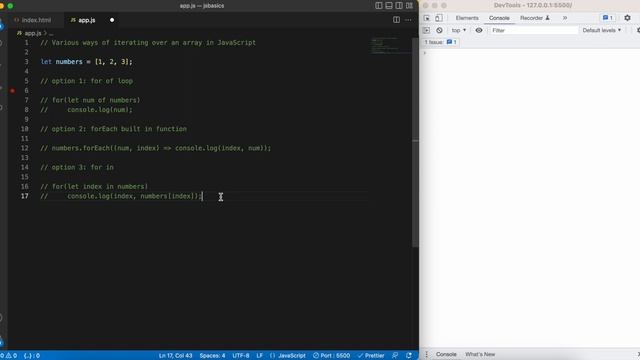Show the DevTools console sidebar
The image size is (640, 360).
(427, 30)
